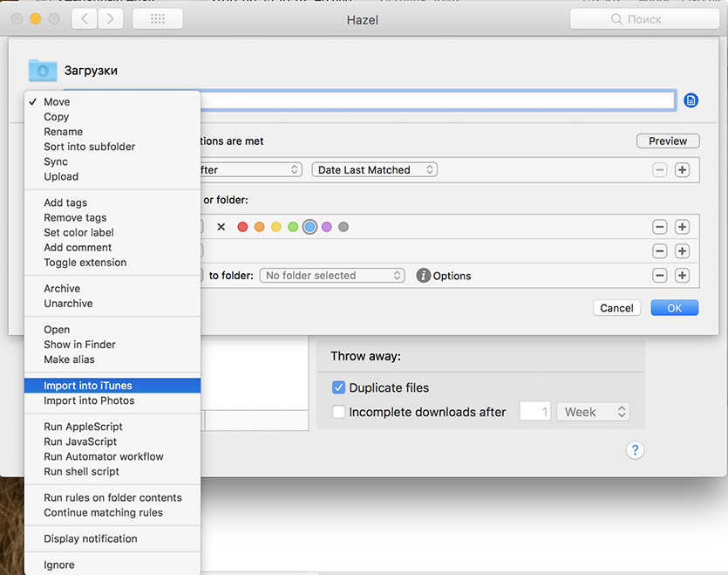Pick the red color label swatch
The height and width of the screenshot is (575, 728).
tap(242, 227)
